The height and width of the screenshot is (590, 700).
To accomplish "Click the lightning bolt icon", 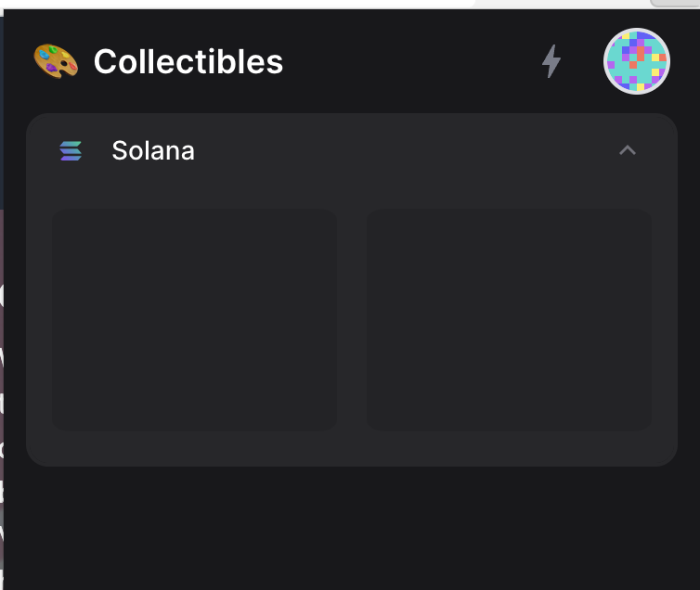I will pyautogui.click(x=551, y=61).
